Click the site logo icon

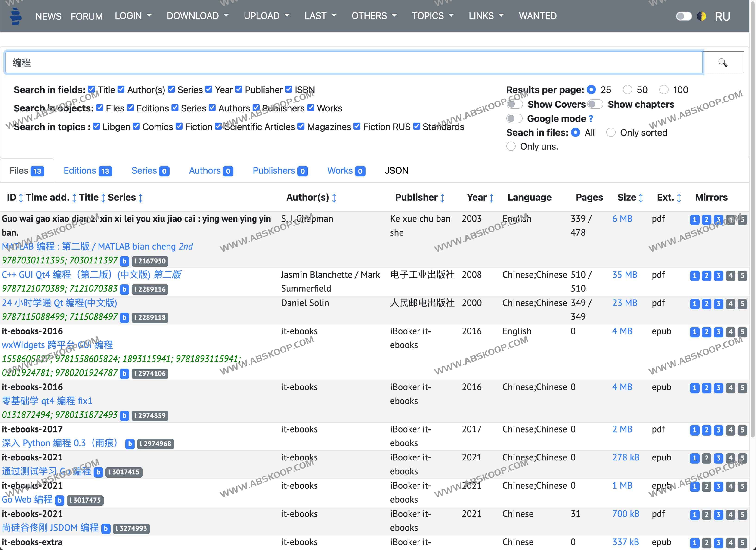15,16
